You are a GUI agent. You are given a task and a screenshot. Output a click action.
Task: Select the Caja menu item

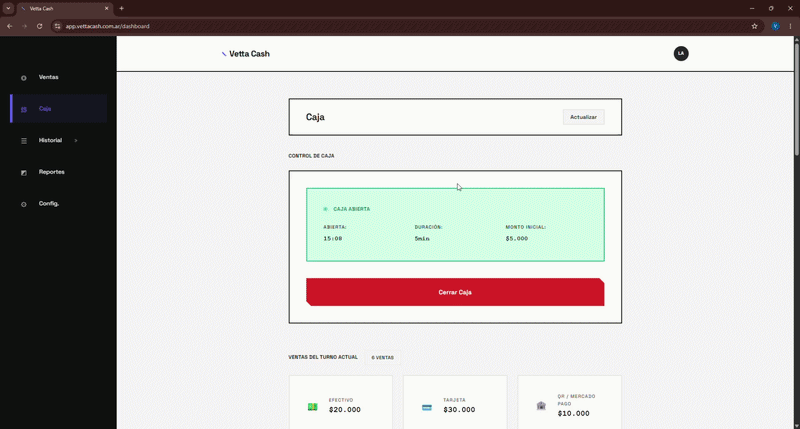coord(59,109)
